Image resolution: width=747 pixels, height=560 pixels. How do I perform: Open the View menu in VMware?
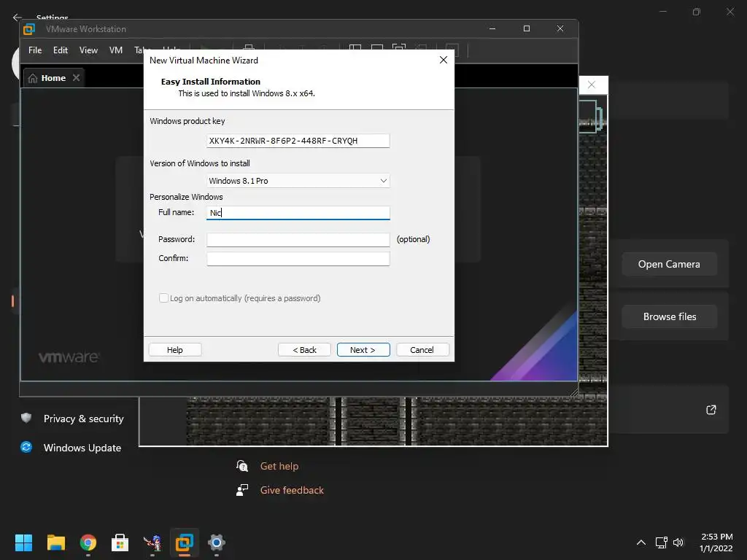(88, 50)
